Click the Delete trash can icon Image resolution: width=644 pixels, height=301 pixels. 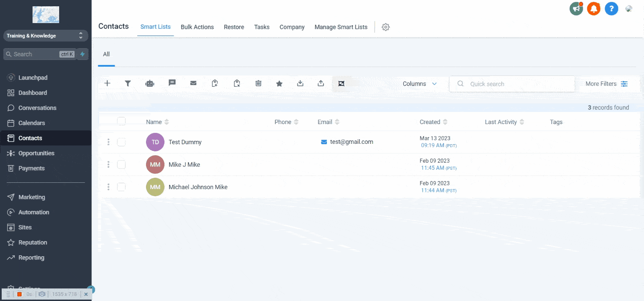click(x=258, y=83)
